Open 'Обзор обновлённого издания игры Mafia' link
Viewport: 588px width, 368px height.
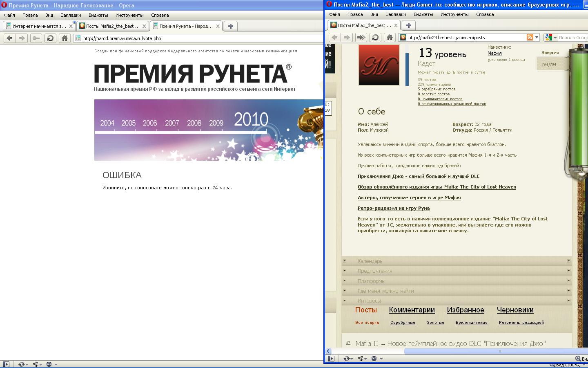[437, 187]
